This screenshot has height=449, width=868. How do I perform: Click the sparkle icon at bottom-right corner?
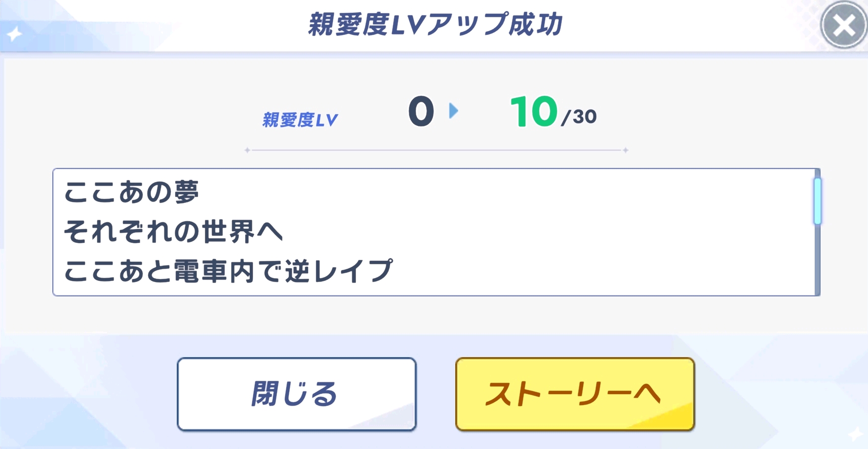tap(855, 434)
